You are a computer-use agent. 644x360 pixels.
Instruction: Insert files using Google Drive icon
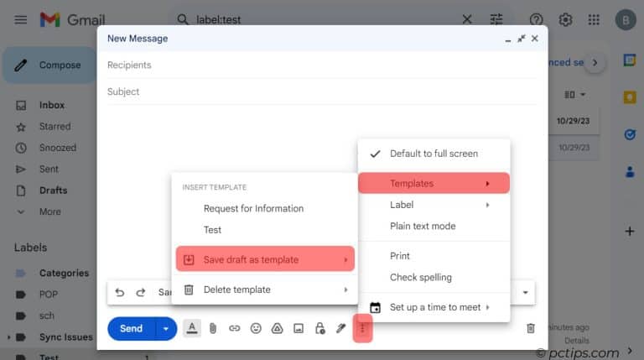click(x=277, y=328)
